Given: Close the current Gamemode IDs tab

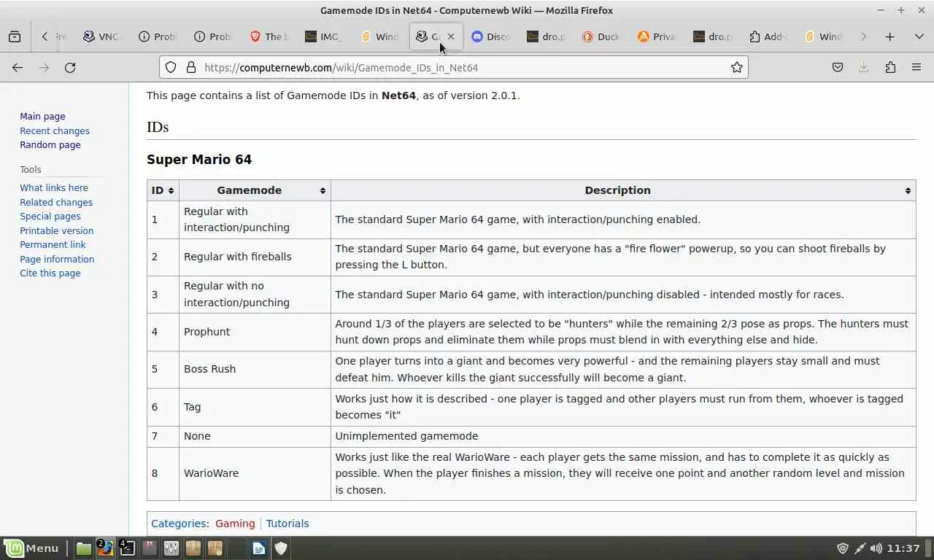Looking at the screenshot, I should 450,36.
